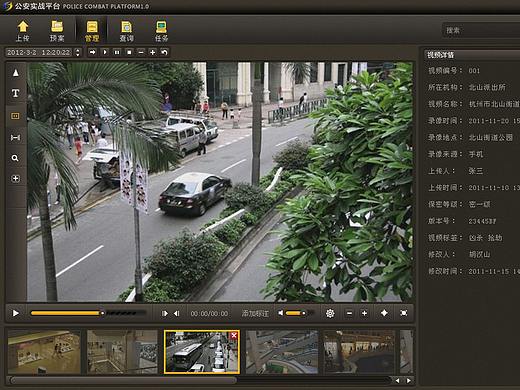Open the gear settings in player bar

click(330, 313)
